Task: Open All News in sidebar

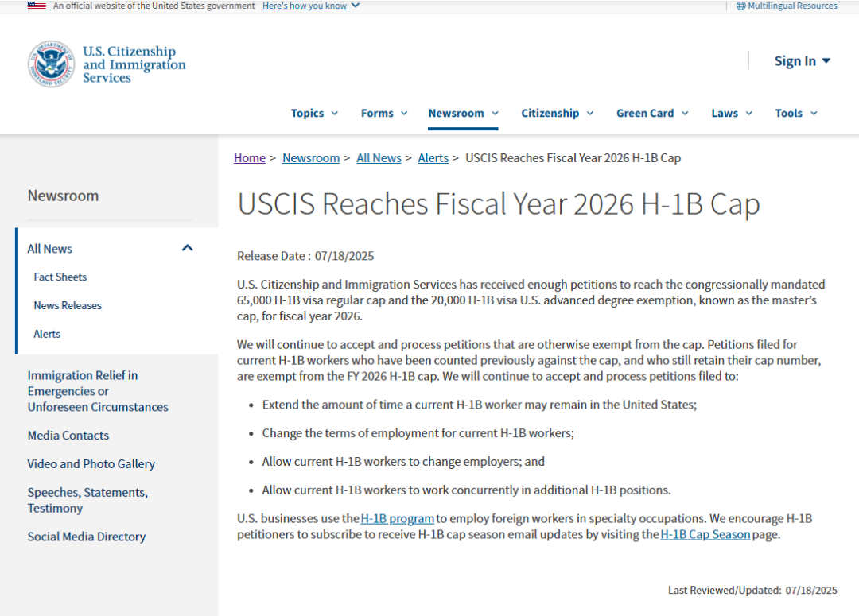Action: (x=50, y=249)
